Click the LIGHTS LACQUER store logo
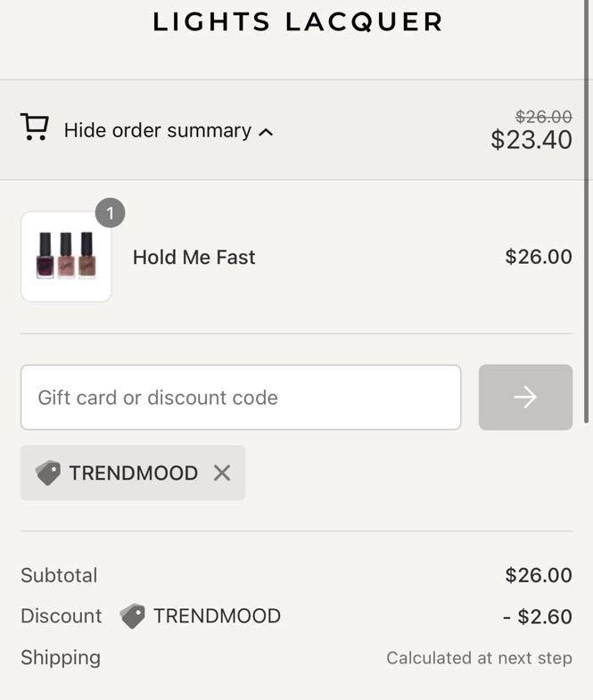The width and height of the screenshot is (593, 700). coord(297,22)
